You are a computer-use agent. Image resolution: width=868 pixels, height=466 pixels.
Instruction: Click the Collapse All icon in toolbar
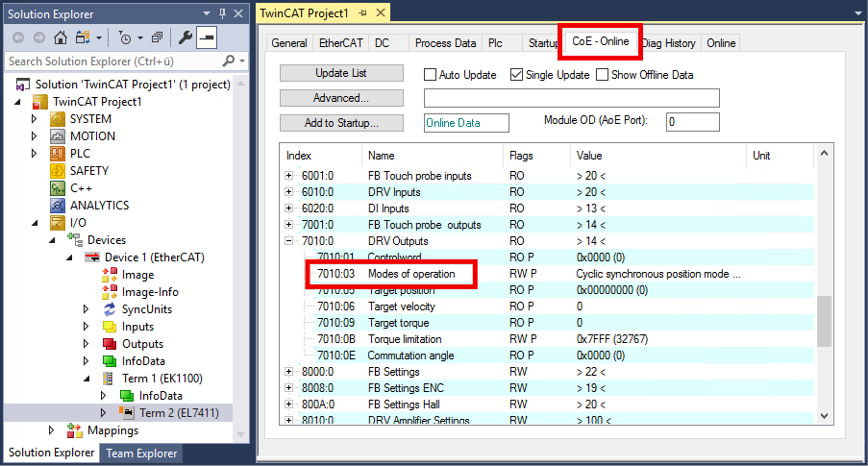(x=158, y=37)
